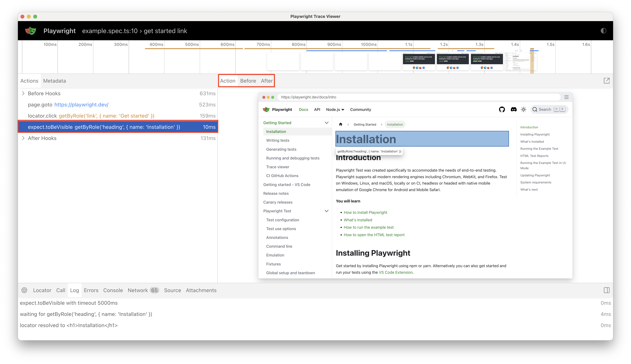Image resolution: width=631 pixels, height=364 pixels.
Task: Click the search magnifier in docs
Action: [535, 109]
